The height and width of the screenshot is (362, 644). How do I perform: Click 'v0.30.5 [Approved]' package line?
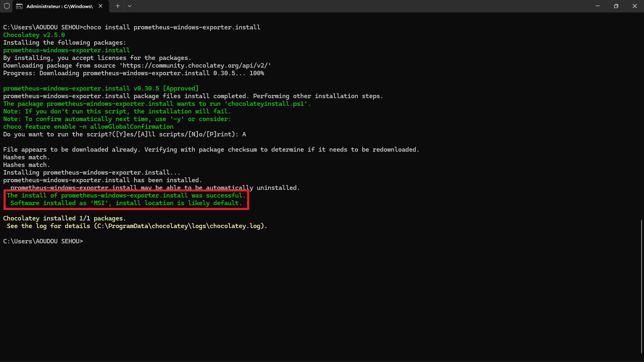click(101, 88)
